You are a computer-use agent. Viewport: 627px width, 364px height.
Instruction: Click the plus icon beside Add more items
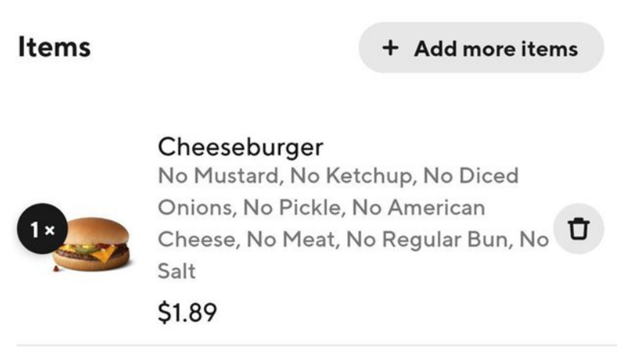(391, 48)
